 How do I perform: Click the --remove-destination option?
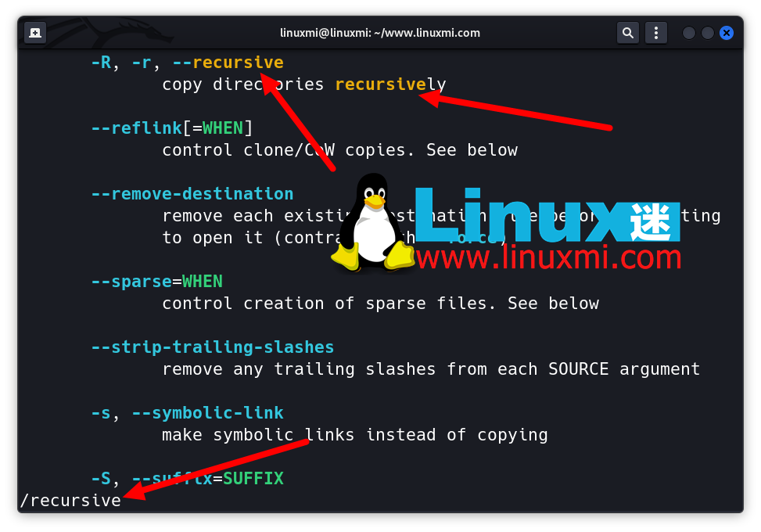[192, 194]
